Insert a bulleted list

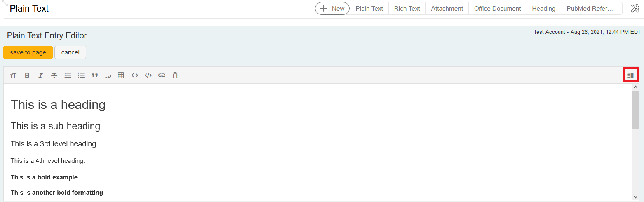pyautogui.click(x=68, y=75)
